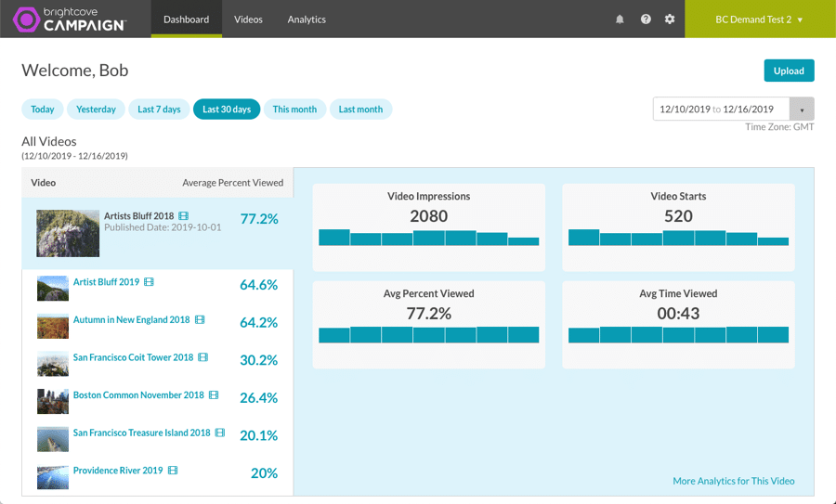
Task: Click film icon next to Artist Bluff 2019
Action: (x=150, y=282)
